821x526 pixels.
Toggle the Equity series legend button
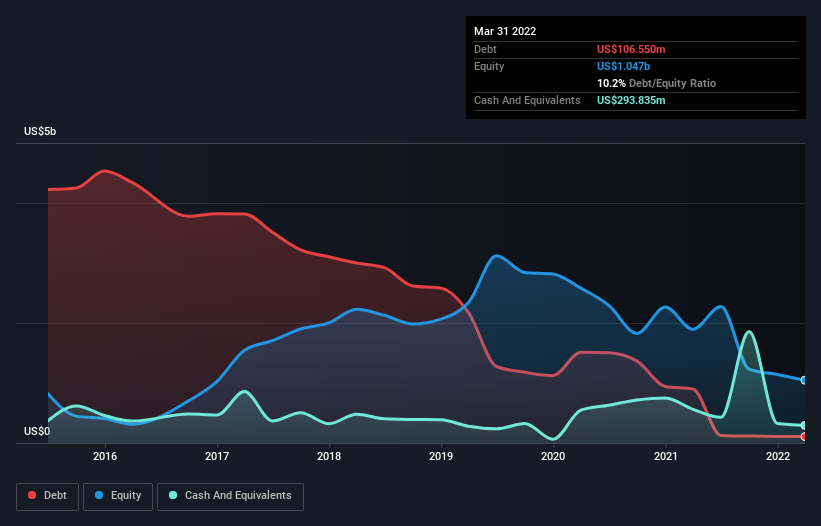coord(118,496)
